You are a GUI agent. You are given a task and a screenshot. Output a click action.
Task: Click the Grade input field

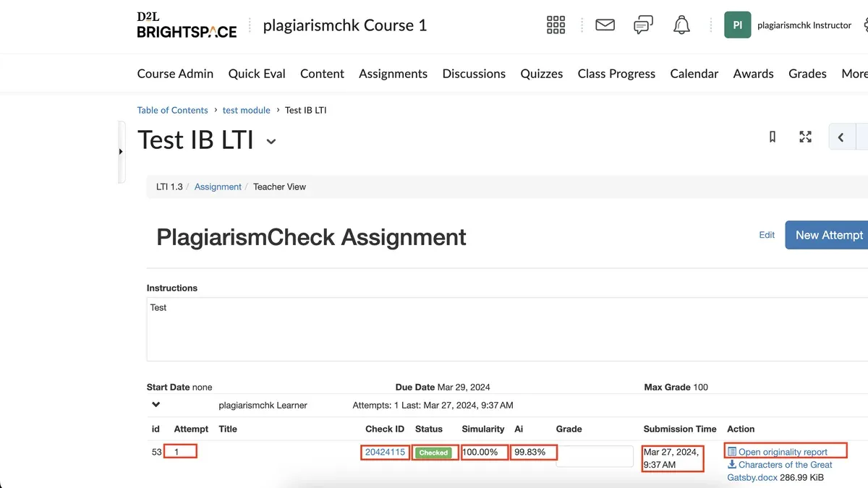pos(595,456)
